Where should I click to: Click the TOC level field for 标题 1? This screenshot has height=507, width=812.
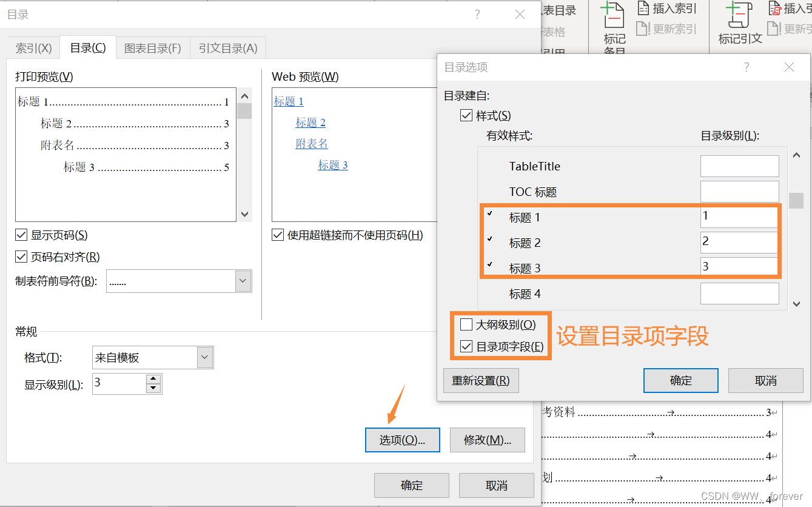(x=740, y=217)
